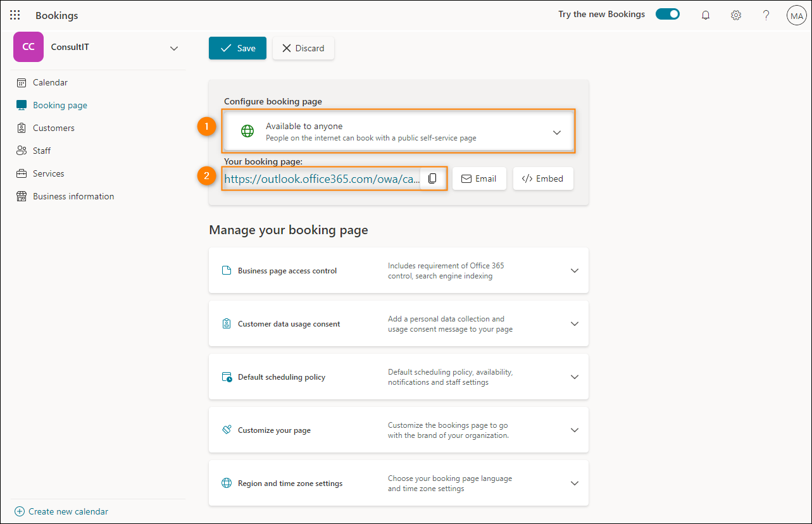Click the Default scheduling policy icon
812x524 pixels.
pos(227,377)
